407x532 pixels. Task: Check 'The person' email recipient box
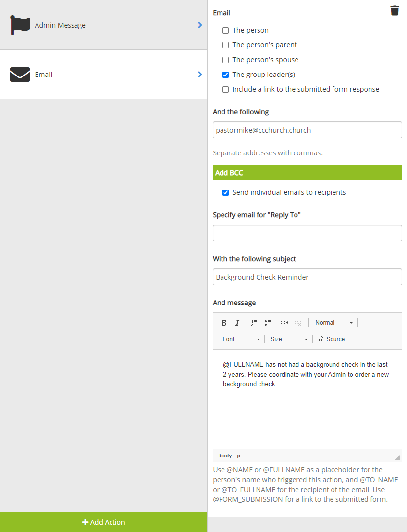point(226,30)
